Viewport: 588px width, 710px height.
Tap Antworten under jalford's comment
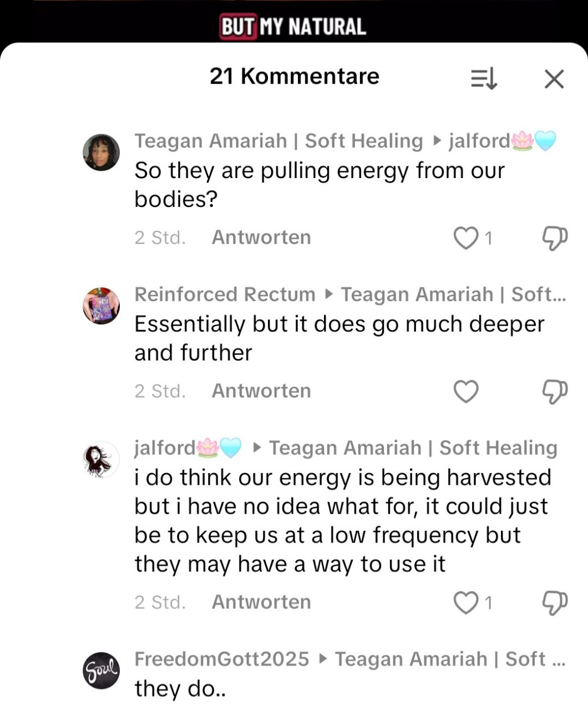[x=261, y=602]
